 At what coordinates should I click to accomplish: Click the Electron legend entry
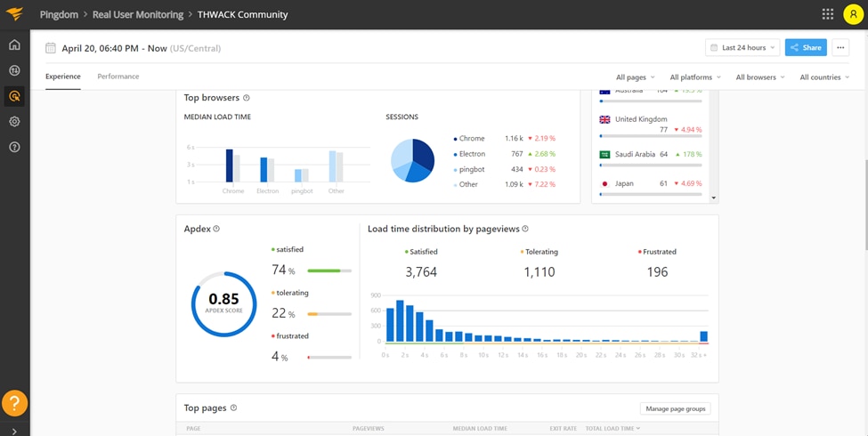click(x=469, y=154)
